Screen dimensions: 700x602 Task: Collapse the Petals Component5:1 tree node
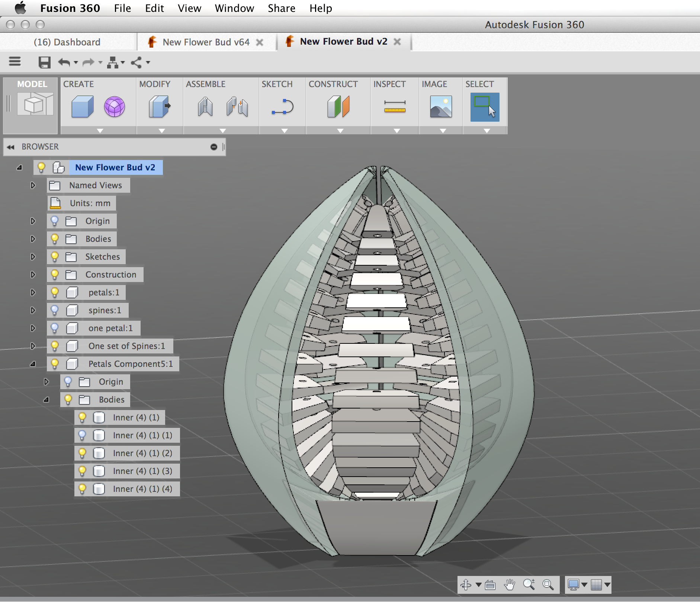[33, 364]
